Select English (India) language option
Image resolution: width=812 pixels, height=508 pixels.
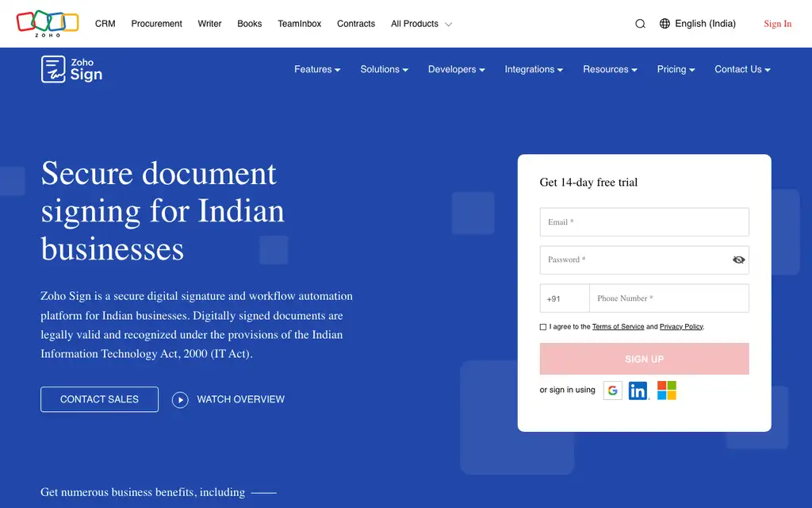705,23
